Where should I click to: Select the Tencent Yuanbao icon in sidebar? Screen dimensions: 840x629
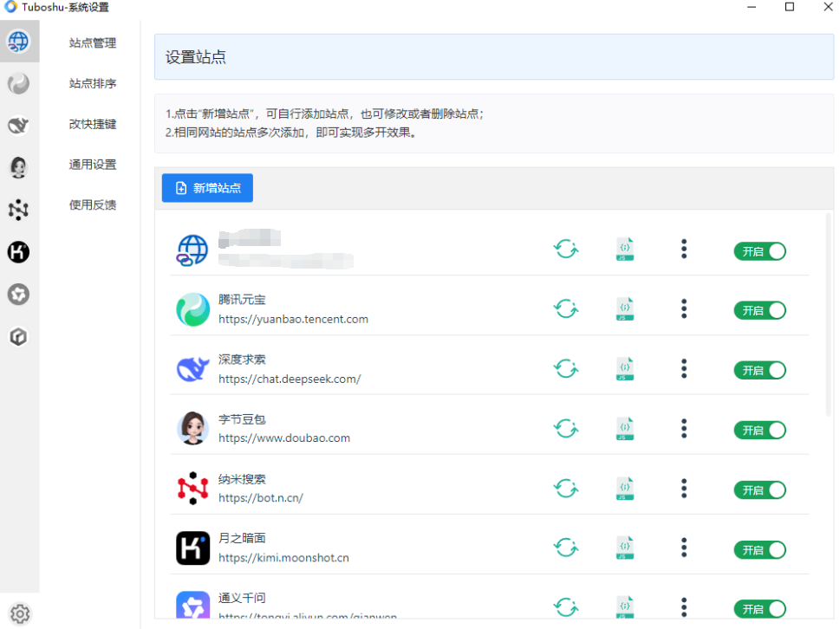[x=19, y=83]
